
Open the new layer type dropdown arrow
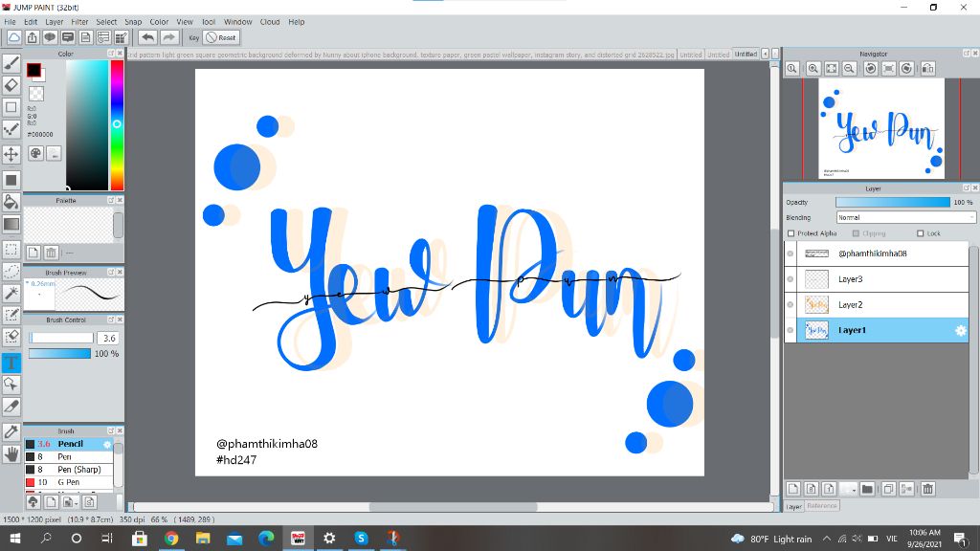point(848,489)
